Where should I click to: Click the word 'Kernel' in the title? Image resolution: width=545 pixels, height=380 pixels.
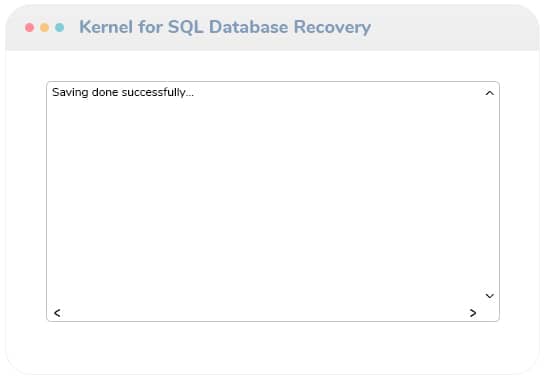pyautogui.click(x=106, y=27)
